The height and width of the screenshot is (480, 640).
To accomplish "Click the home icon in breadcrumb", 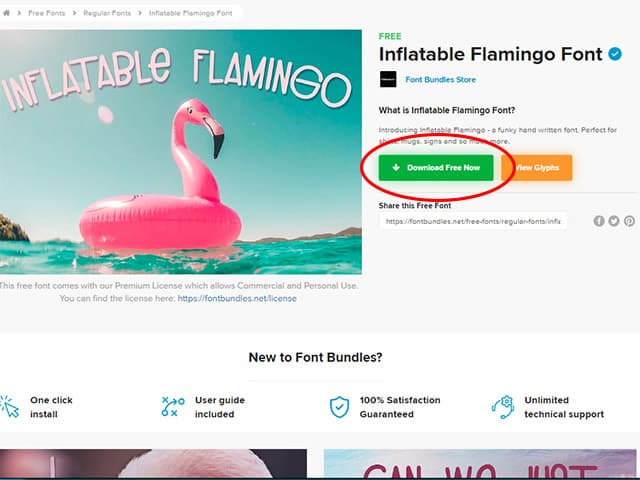I will coord(6,13).
